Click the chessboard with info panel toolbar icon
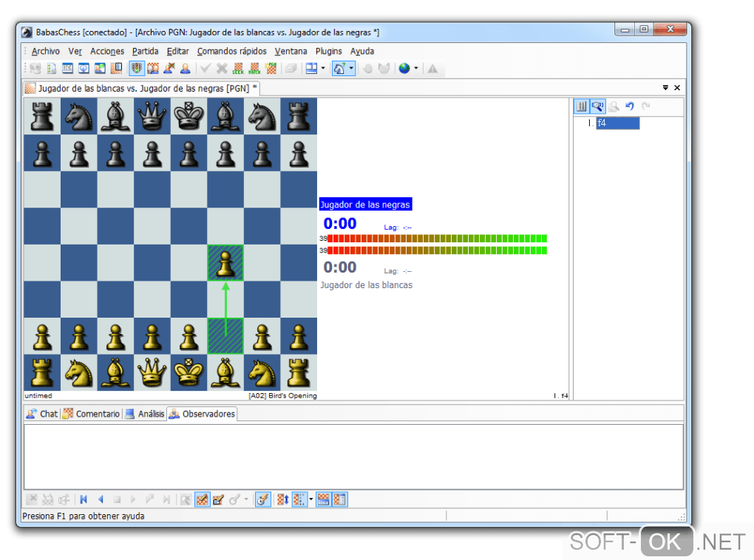The height and width of the screenshot is (560, 754). point(116,69)
